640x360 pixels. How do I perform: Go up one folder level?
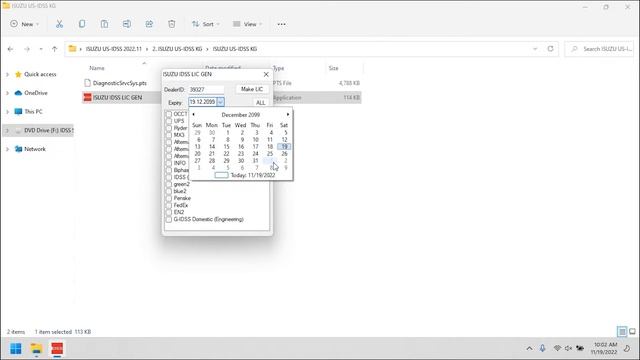click(55, 49)
